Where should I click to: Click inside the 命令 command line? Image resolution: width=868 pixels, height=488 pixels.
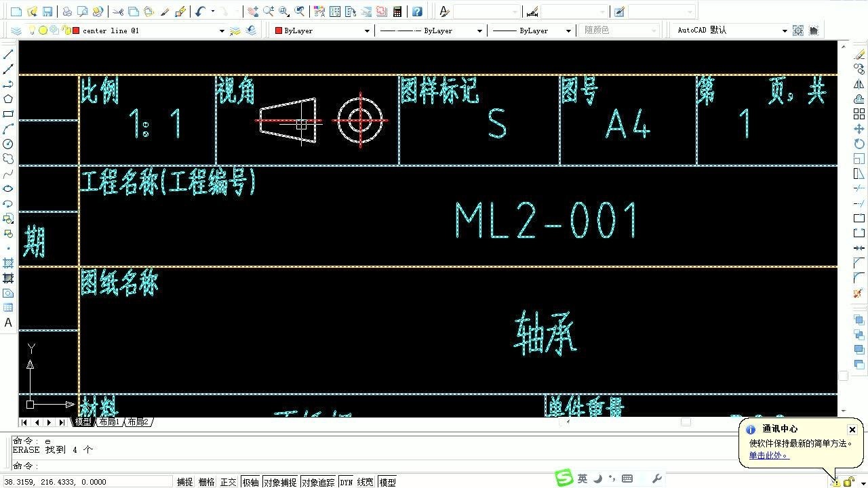[136, 466]
